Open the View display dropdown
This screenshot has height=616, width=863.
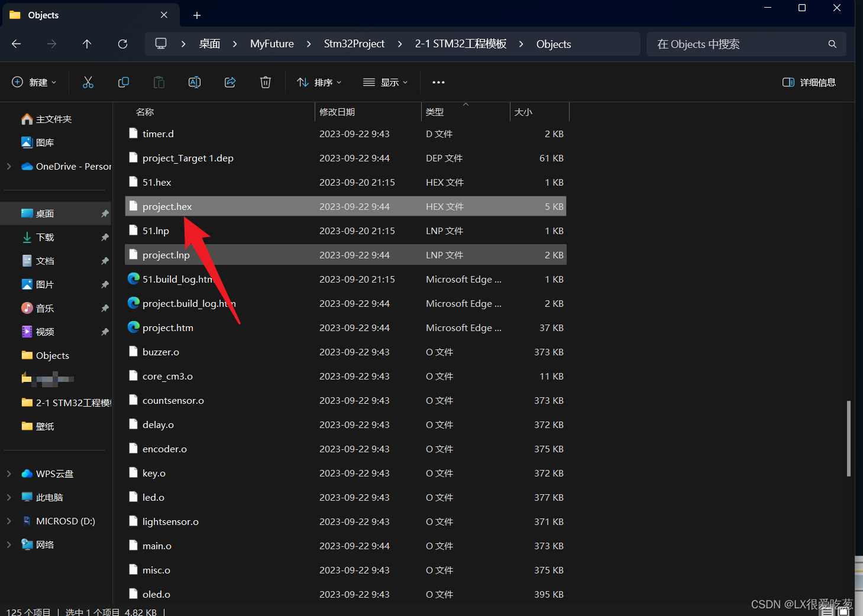coord(386,82)
